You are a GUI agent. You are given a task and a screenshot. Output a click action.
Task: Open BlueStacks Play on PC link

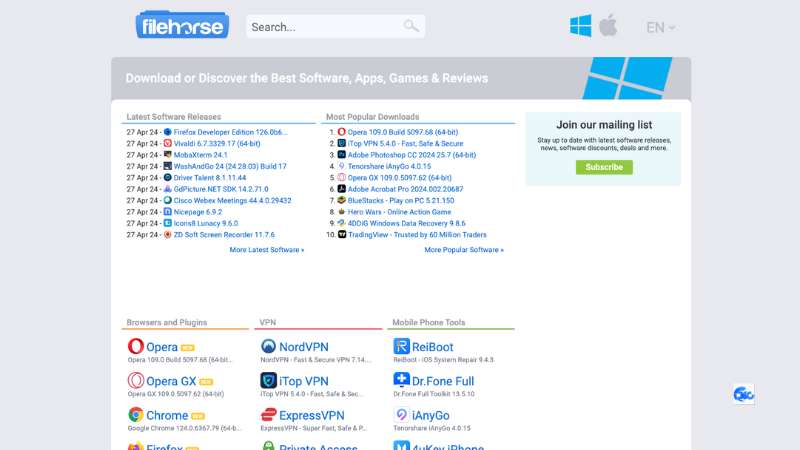point(401,201)
